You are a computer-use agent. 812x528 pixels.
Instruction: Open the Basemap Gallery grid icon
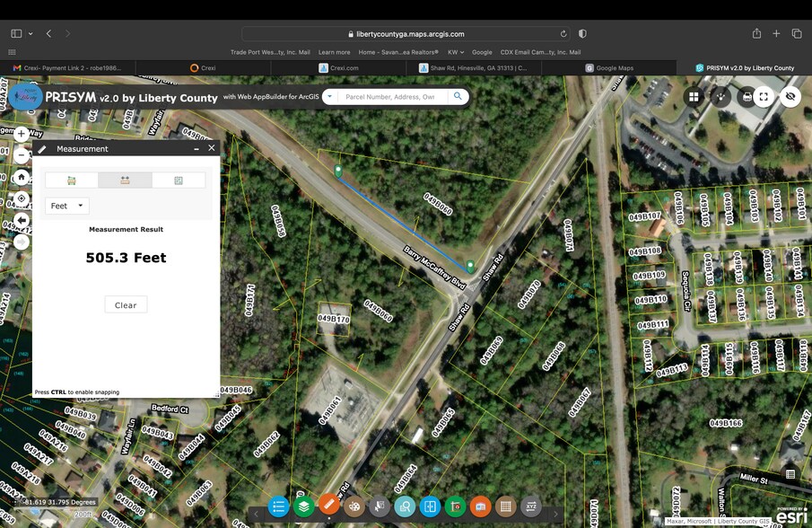(x=694, y=96)
